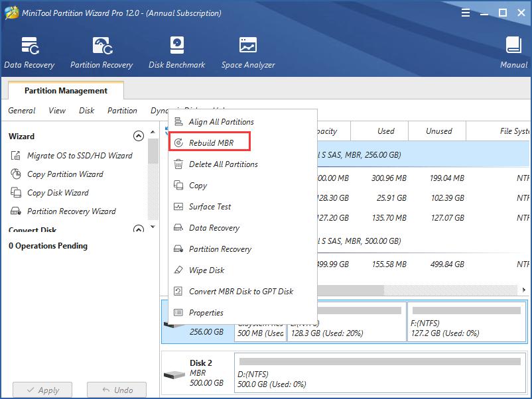Open the Manual book icon
The height and width of the screenshot is (399, 532).
513,45
